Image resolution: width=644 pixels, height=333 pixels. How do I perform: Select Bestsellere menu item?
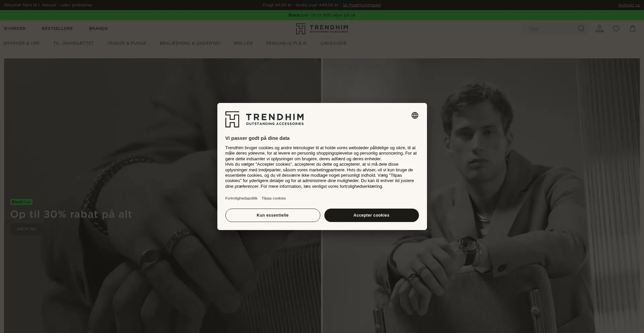click(x=57, y=29)
